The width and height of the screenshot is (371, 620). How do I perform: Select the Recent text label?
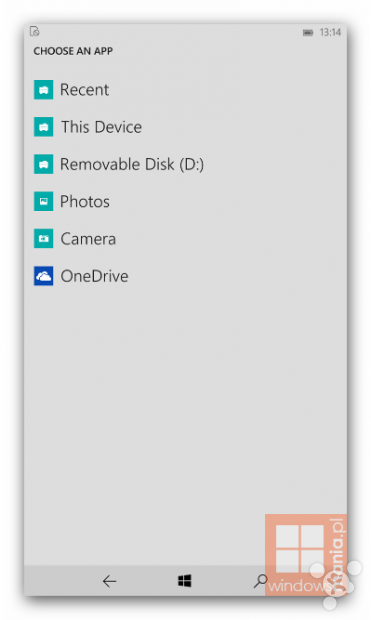pos(84,90)
